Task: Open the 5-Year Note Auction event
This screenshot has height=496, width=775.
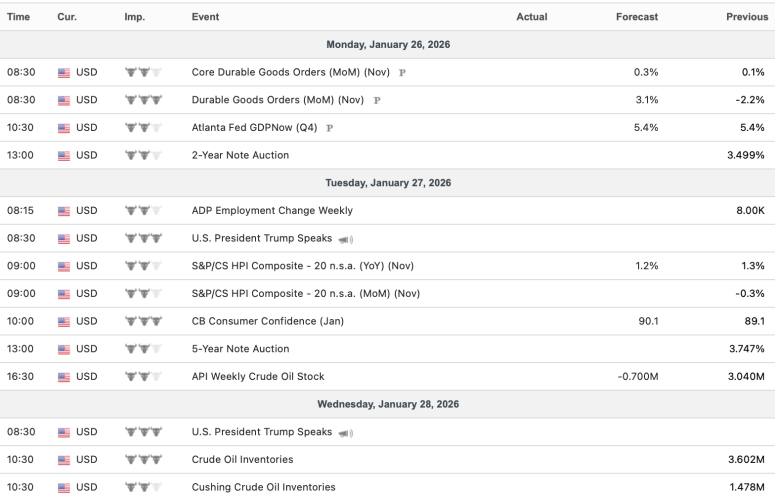Action: pyautogui.click(x=240, y=349)
